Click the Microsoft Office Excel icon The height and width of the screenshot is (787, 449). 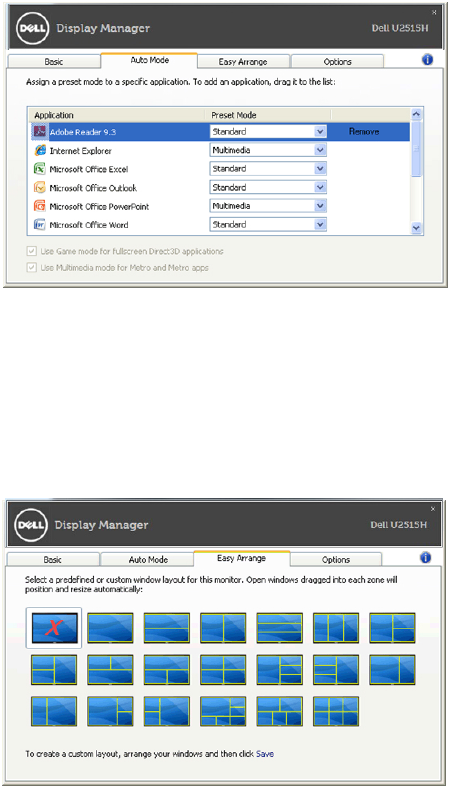pyautogui.click(x=40, y=169)
